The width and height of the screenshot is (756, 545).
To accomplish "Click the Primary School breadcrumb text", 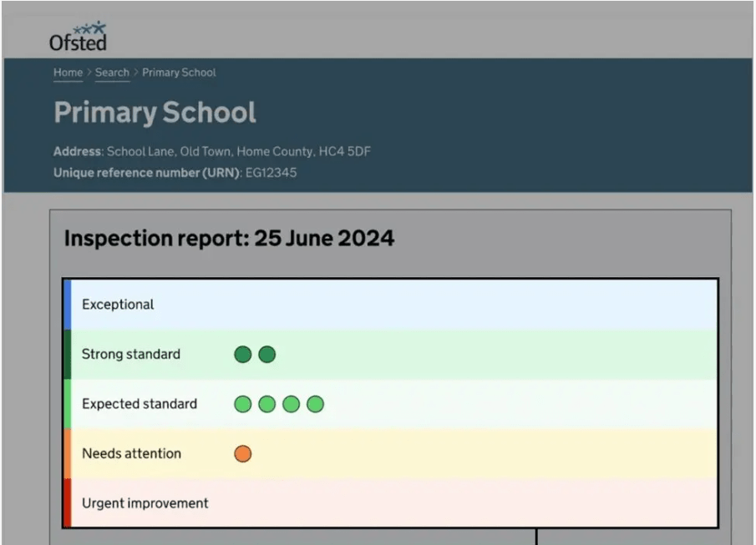I will (179, 73).
